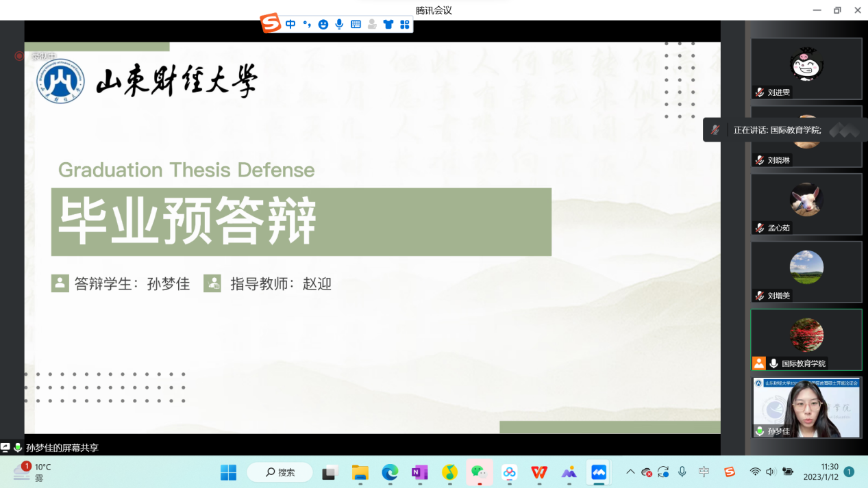Open Sogou soft keyboard
This screenshot has height=488, width=868.
[x=356, y=25]
